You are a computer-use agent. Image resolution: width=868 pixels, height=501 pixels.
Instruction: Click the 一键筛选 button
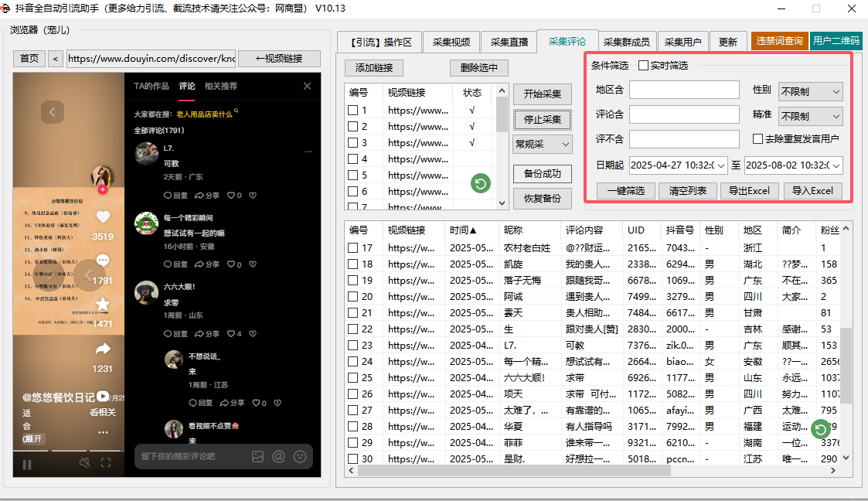pos(626,191)
